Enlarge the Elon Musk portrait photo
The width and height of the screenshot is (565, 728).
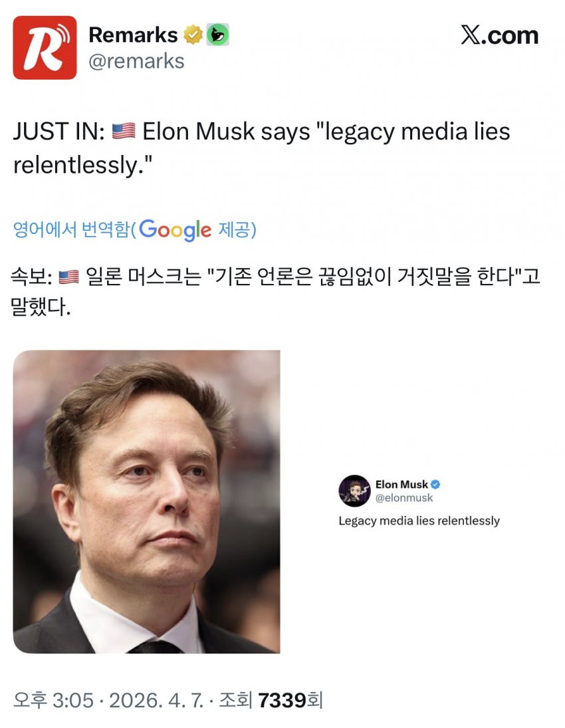coord(146,501)
